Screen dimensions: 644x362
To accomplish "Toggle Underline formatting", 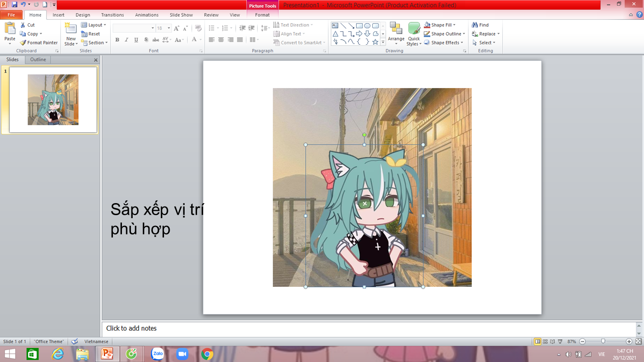I will (x=136, y=40).
